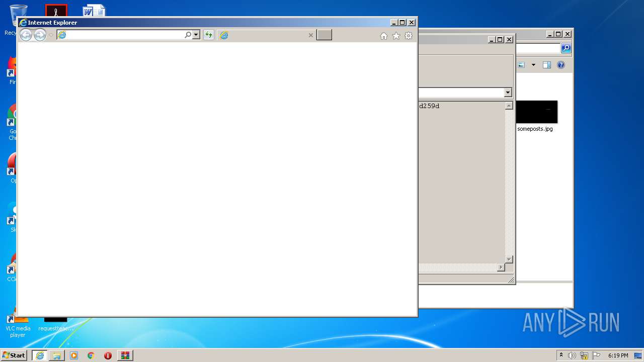The height and width of the screenshot is (362, 644).
Task: Open the Action Center flag icon
Action: click(x=596, y=355)
